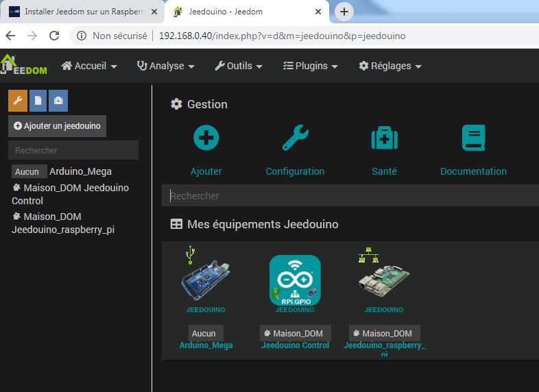Reload the page with the refresh icon
The height and width of the screenshot is (392, 539).
pyautogui.click(x=54, y=36)
